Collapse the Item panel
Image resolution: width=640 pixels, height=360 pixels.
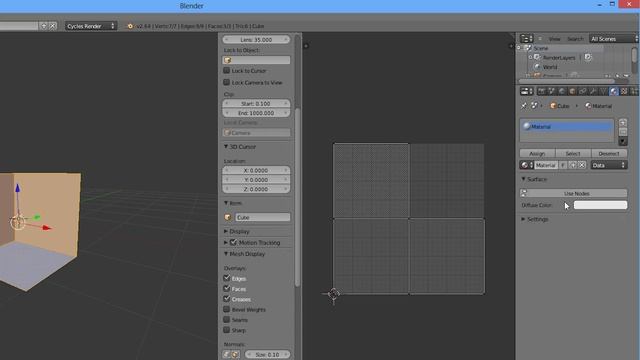(226, 203)
